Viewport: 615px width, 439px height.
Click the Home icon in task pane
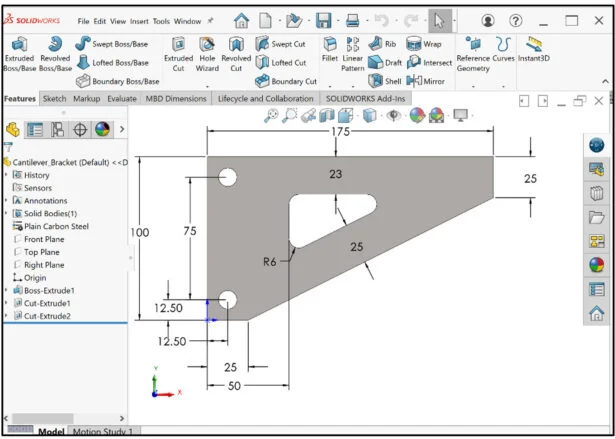[596, 314]
